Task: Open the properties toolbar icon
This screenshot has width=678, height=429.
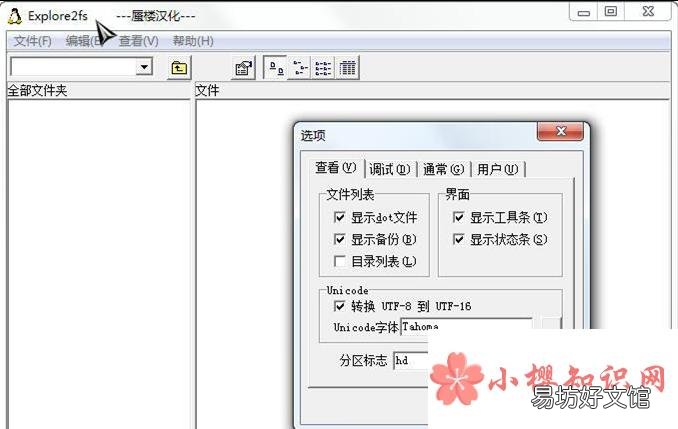Action: (x=243, y=68)
